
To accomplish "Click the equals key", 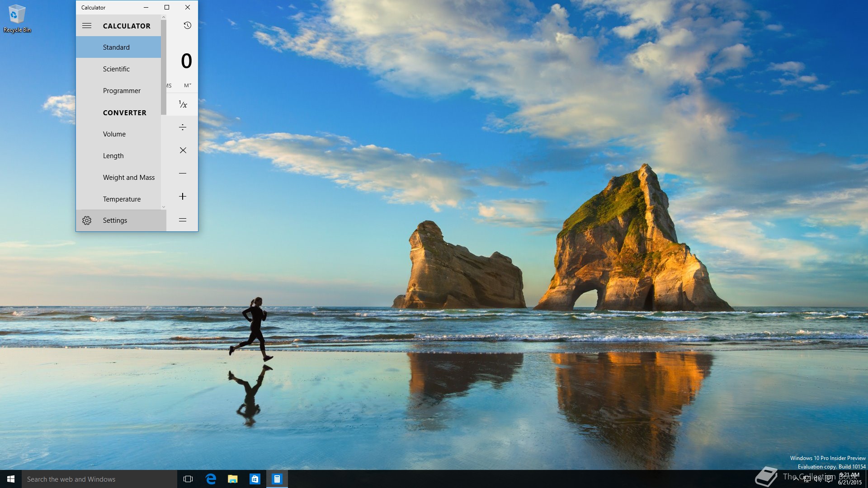I will click(183, 220).
